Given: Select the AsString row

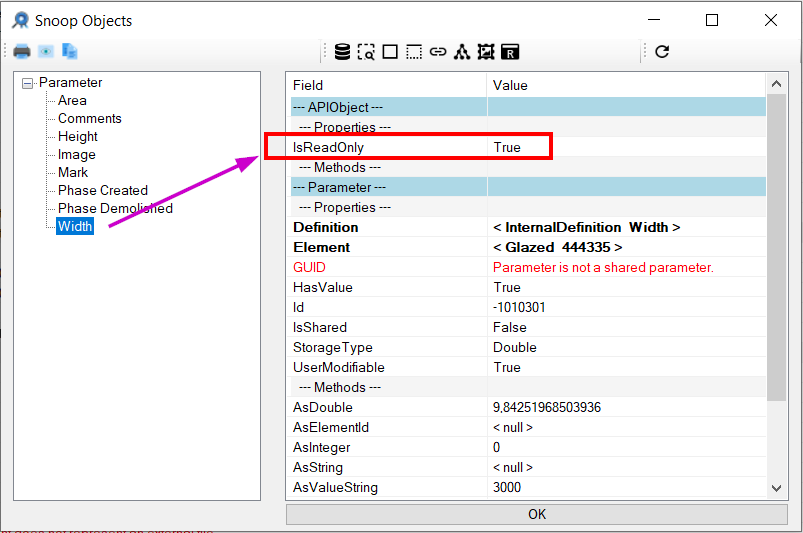Looking at the screenshot, I should click(x=528, y=466).
